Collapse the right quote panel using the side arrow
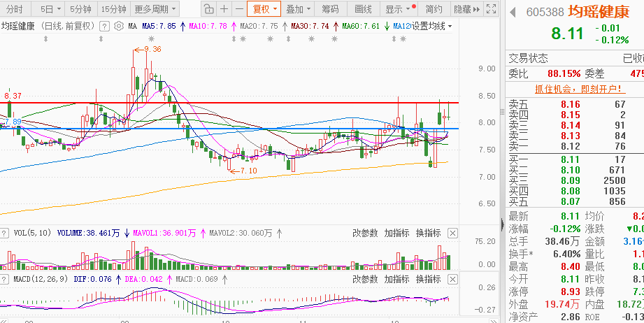 click(x=503, y=224)
